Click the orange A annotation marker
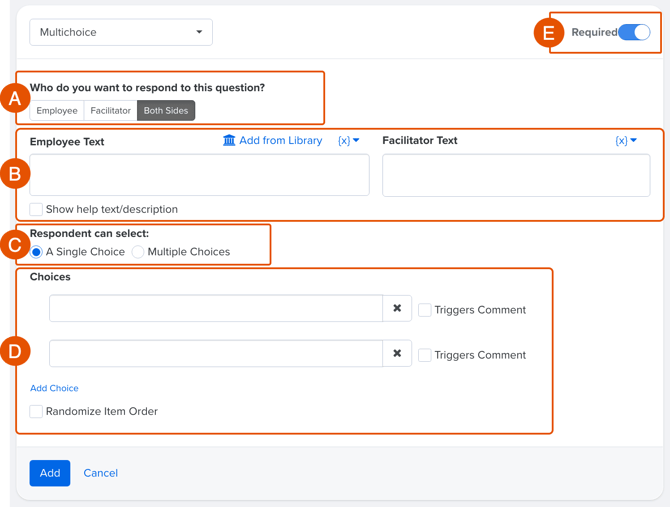The image size is (670, 507). click(14, 98)
